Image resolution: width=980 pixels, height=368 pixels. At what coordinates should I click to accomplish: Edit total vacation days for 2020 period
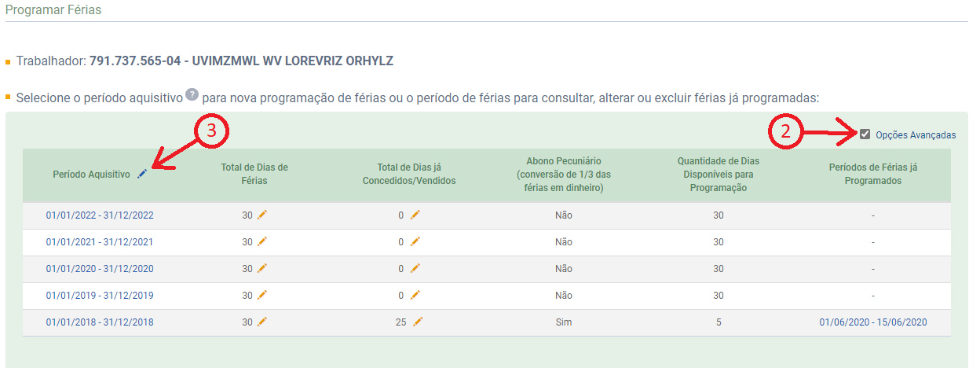click(x=262, y=268)
